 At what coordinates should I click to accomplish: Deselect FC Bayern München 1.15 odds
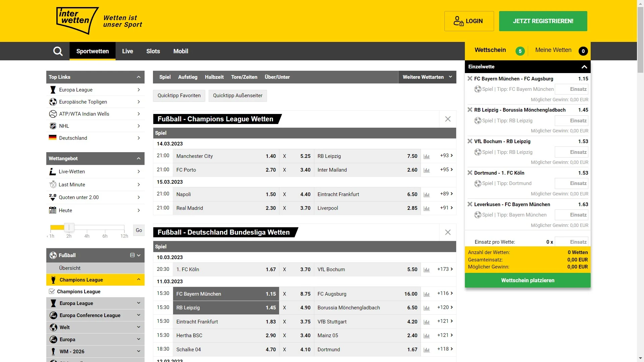click(226, 294)
